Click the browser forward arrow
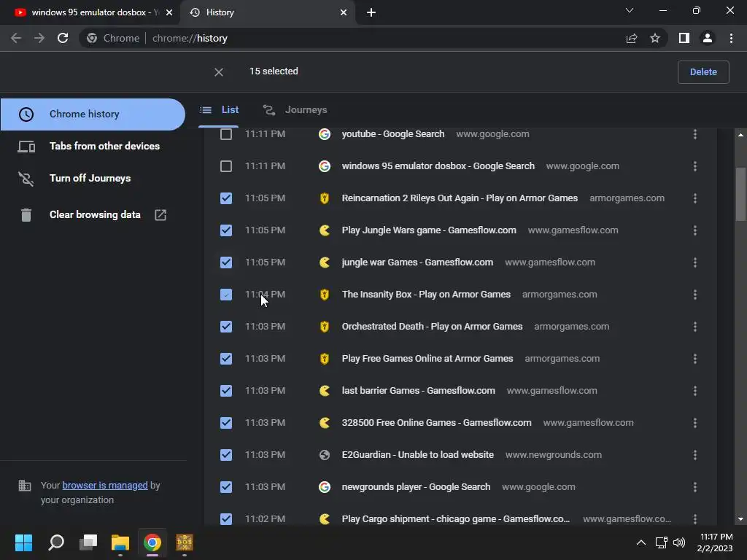 pos(39,38)
